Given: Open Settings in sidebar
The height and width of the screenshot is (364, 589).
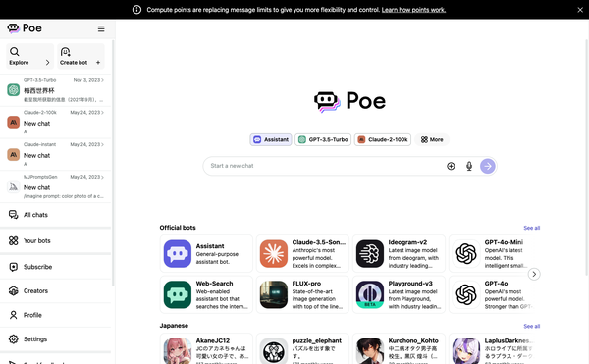Looking at the screenshot, I should (56, 338).
